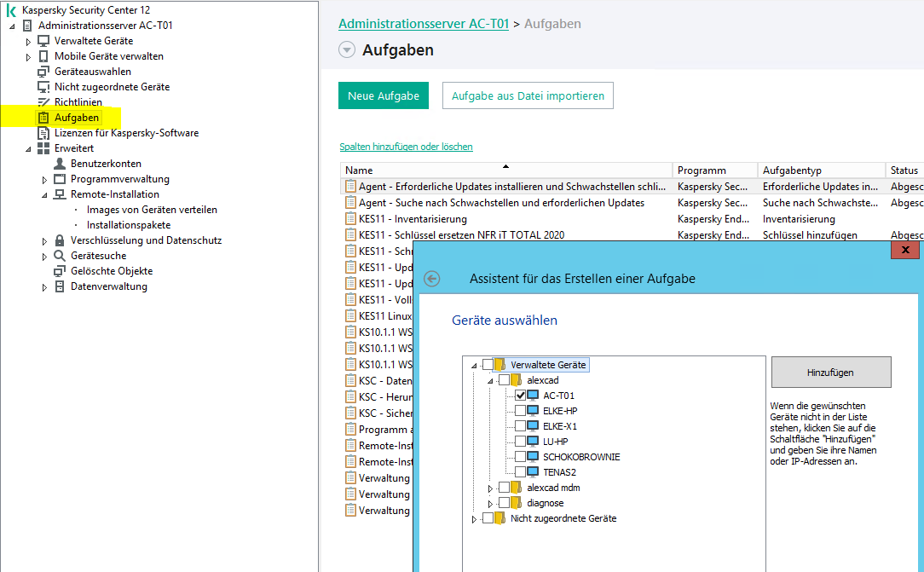The width and height of the screenshot is (924, 572).
Task: Select the 'Agent - Suche nach Schwachstellen' task row
Action: (632, 203)
